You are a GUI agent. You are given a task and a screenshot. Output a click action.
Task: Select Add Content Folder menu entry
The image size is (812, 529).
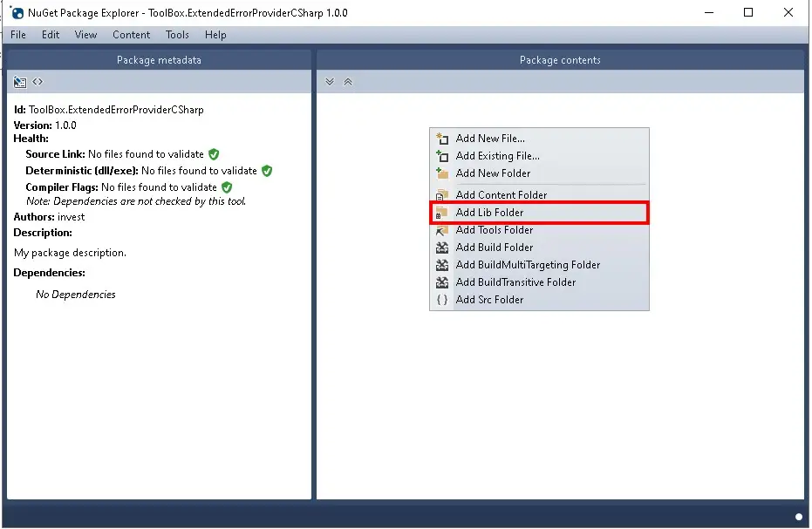click(539, 194)
